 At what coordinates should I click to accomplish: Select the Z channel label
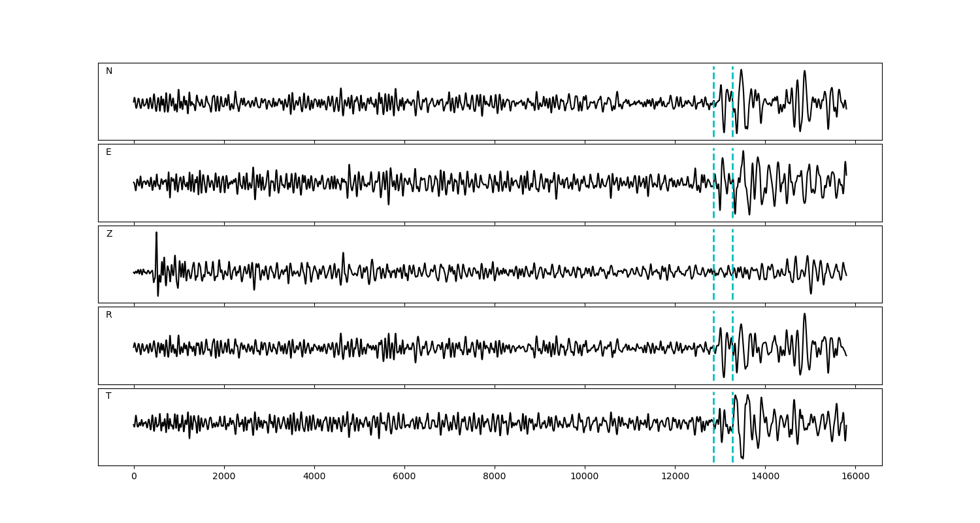(x=109, y=234)
